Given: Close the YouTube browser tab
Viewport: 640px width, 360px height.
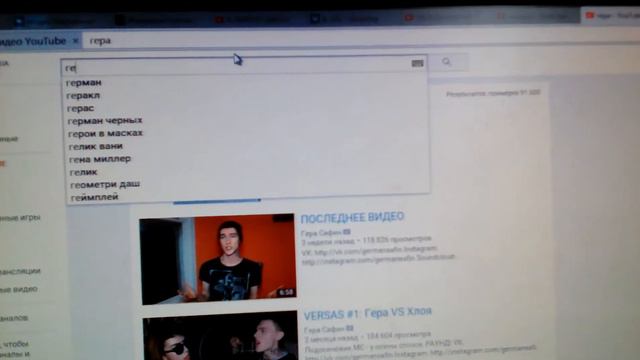Looking at the screenshot, I should pyautogui.click(x=76, y=41).
